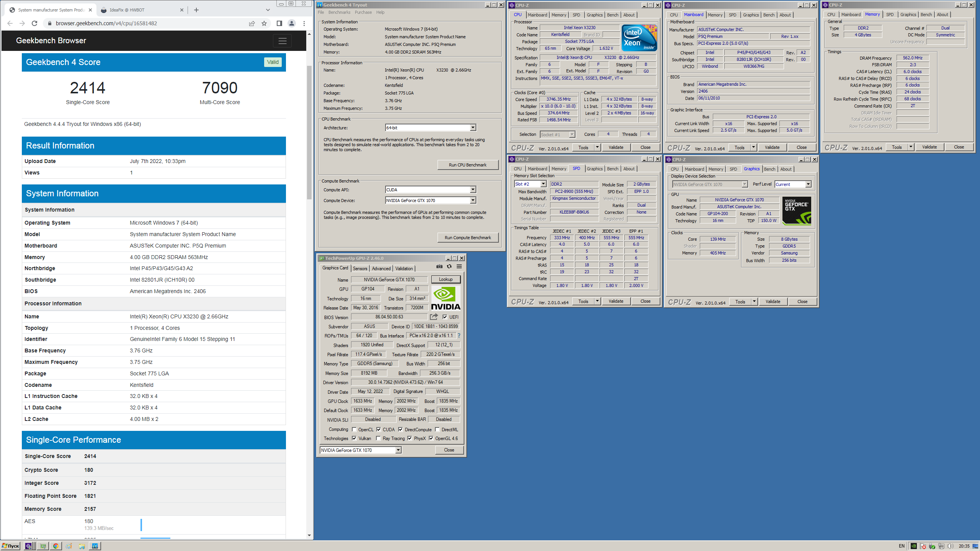Screen dimensions: 980x551
Task: Open the GPU-Z taskbar icon
Action: [43, 546]
